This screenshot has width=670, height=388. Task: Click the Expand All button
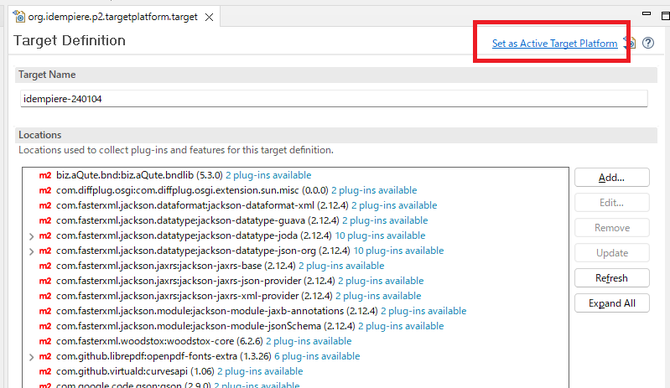pyautogui.click(x=612, y=303)
